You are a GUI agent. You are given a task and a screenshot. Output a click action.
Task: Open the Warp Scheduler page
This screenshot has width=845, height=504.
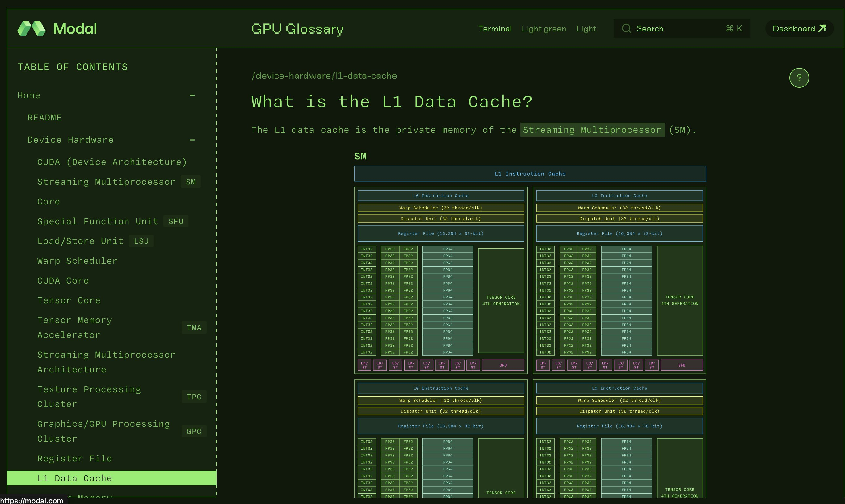tap(78, 261)
